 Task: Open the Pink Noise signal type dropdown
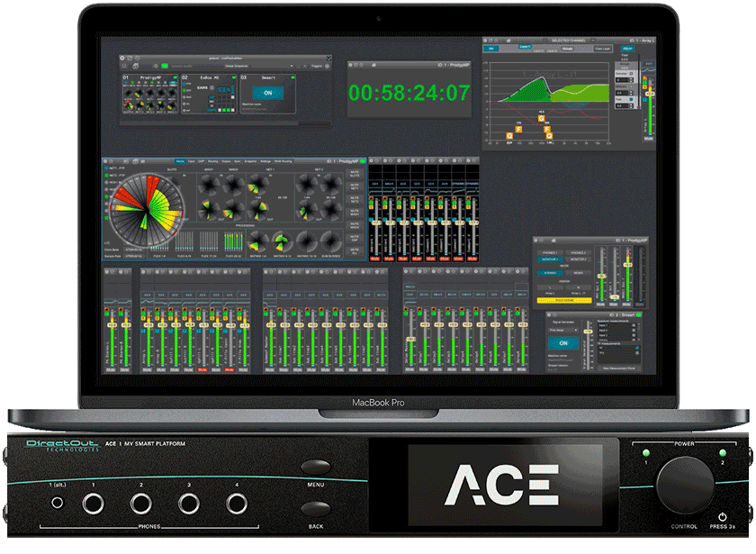(x=563, y=330)
